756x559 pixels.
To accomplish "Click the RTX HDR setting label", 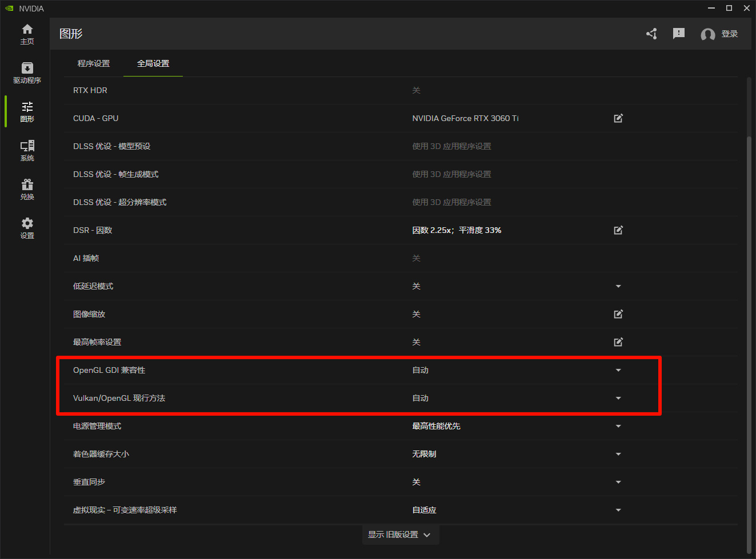I will 90,90.
